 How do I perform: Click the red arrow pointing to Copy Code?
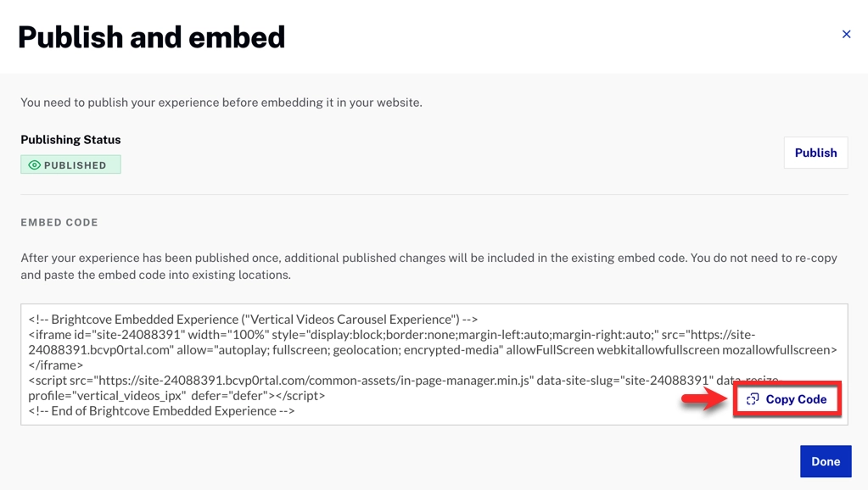[x=704, y=399]
